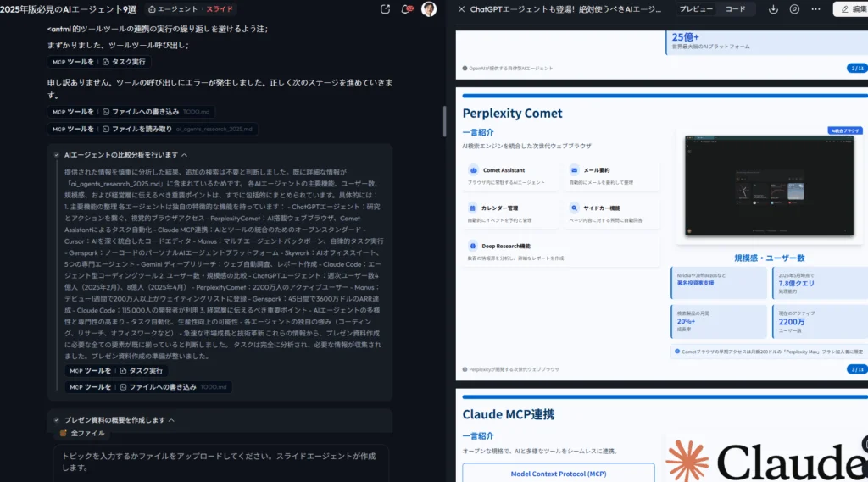Click the 規模感・ユーザー数 heading
868x482 pixels.
770,258
